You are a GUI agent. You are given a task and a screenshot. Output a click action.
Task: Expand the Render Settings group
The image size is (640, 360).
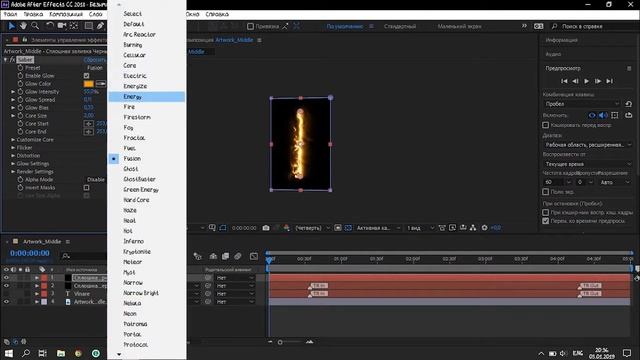(x=13, y=172)
